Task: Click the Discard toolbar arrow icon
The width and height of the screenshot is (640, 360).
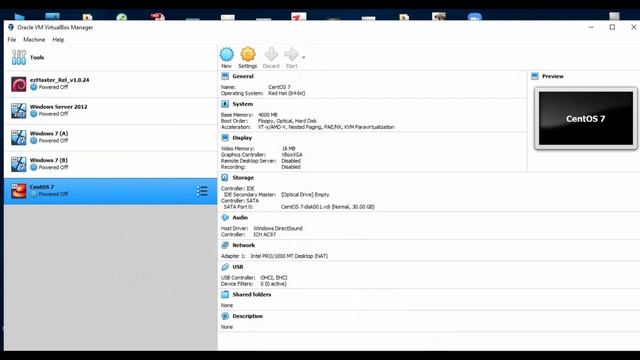Action: 271,54
